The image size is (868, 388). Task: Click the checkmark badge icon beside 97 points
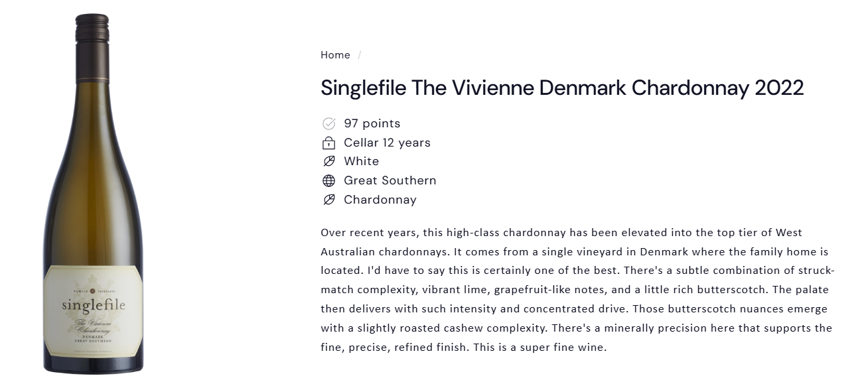(328, 123)
